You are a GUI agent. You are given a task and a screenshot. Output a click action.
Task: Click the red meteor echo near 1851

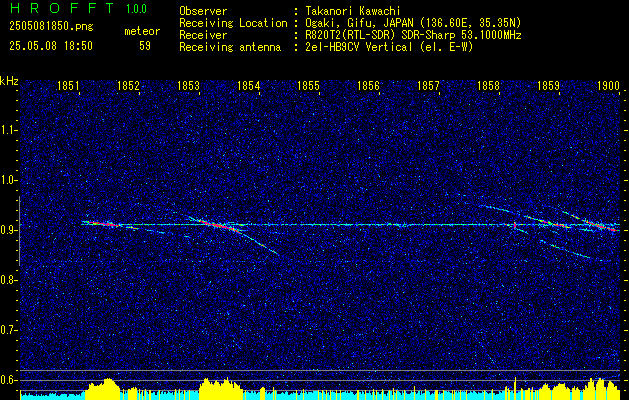[x=103, y=224]
